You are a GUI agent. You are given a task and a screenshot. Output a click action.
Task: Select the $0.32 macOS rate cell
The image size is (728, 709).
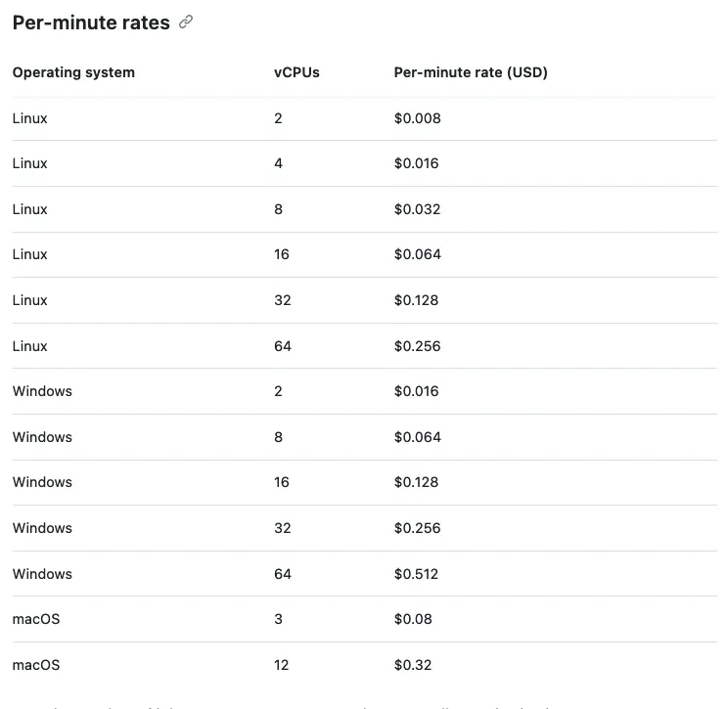click(413, 665)
